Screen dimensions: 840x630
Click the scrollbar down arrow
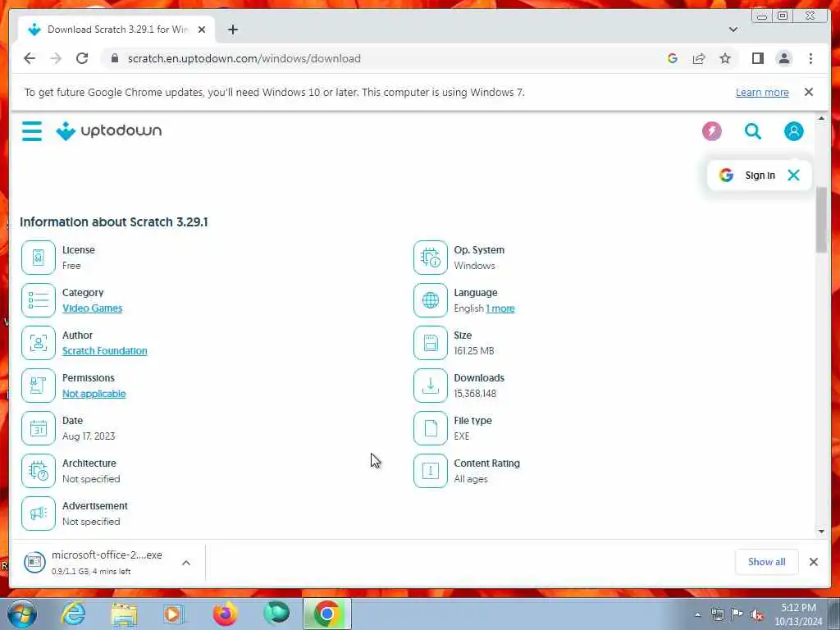(821, 532)
